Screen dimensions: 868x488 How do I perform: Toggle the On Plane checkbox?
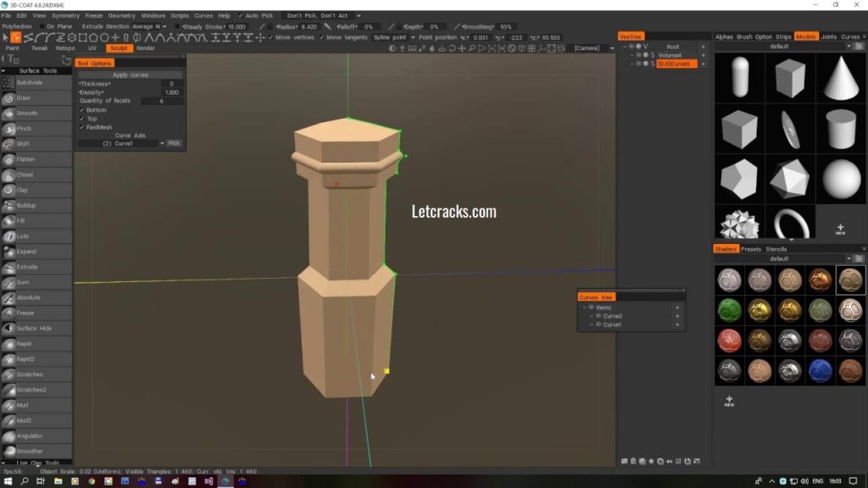click(x=42, y=26)
